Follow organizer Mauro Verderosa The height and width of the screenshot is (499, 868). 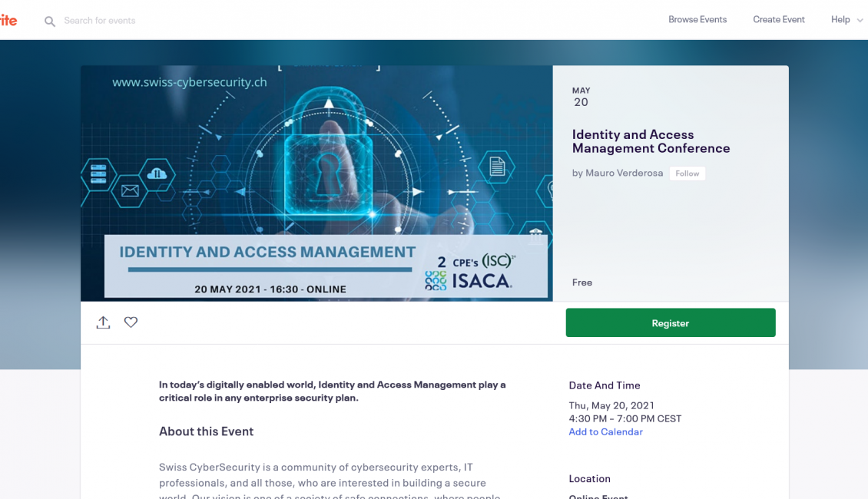pyautogui.click(x=687, y=173)
